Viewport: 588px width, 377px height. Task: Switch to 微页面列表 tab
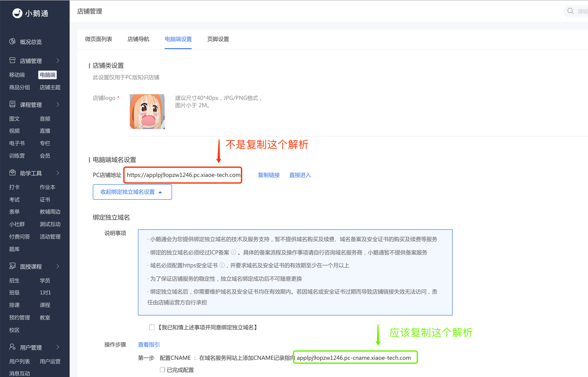coord(98,39)
